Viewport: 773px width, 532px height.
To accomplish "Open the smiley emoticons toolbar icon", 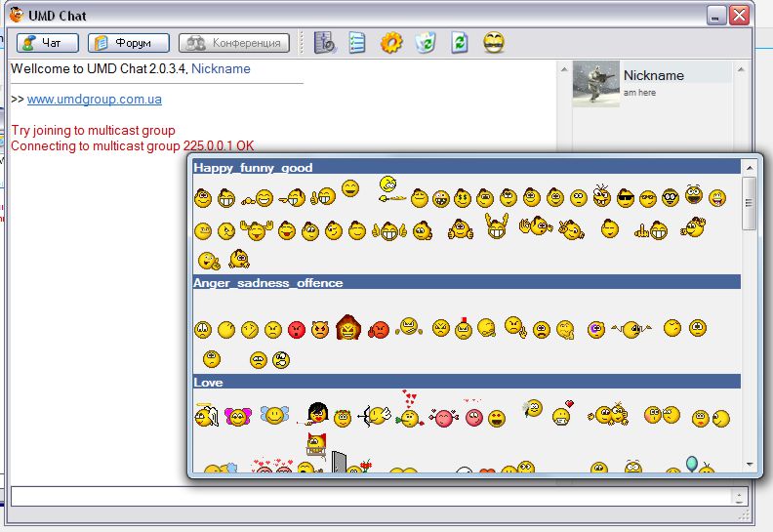I will point(494,42).
